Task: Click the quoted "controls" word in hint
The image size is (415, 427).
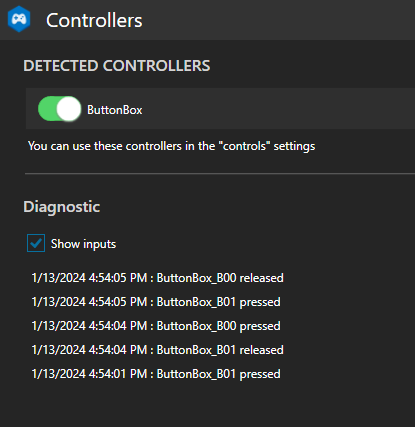Action: pos(244,146)
